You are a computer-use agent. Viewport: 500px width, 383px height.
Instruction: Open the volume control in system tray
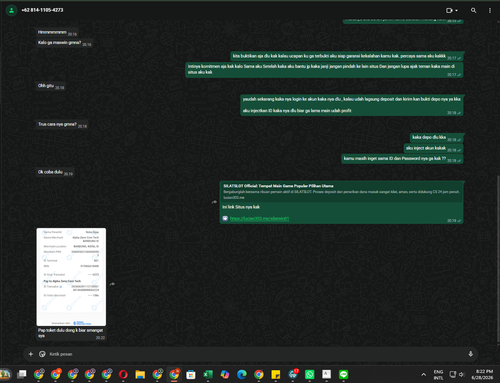tap(462, 374)
